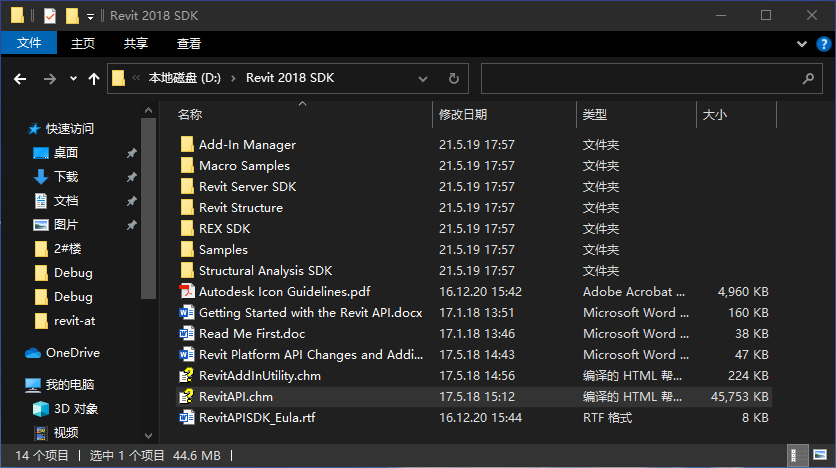Click the Samples folder icon
Screen dimensions: 836x468
click(187, 249)
